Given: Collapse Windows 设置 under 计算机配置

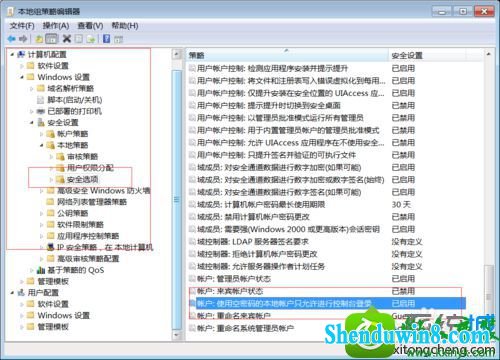Looking at the screenshot, I should click(22, 77).
